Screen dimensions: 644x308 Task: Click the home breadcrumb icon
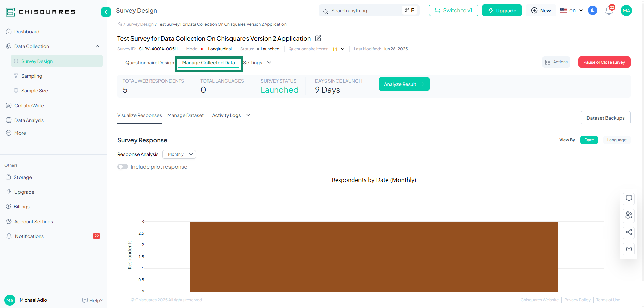click(120, 24)
